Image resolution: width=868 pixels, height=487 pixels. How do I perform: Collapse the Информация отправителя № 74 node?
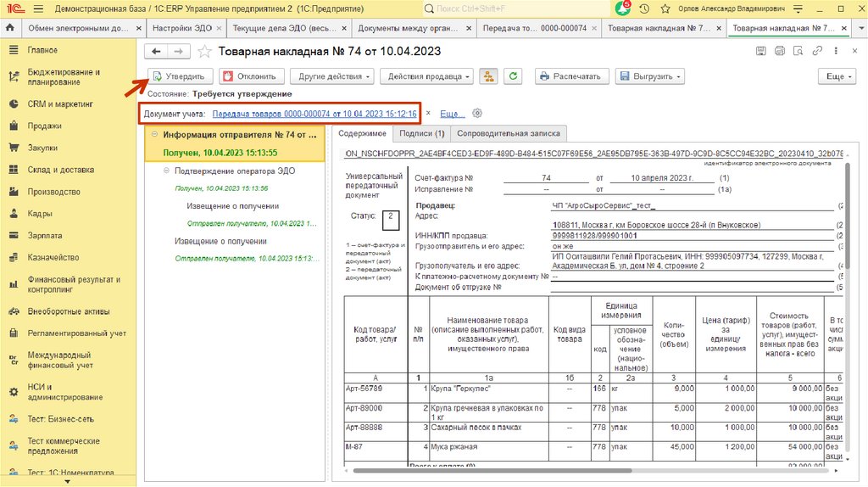153,134
